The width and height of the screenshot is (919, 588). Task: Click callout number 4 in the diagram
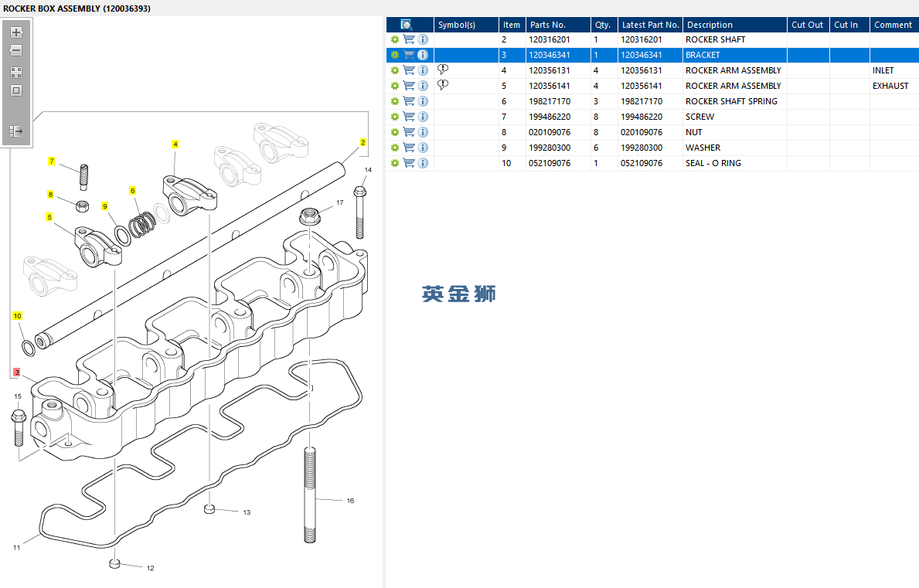click(x=175, y=144)
